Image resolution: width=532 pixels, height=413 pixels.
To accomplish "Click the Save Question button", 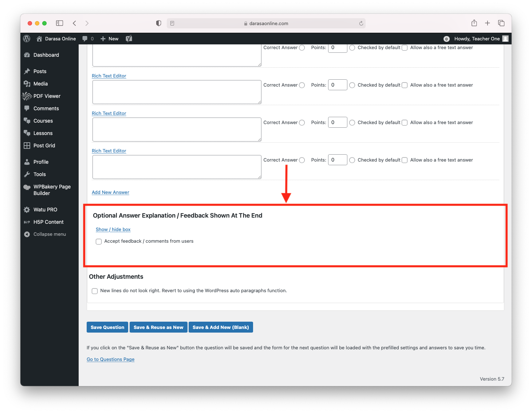I will (x=107, y=327).
